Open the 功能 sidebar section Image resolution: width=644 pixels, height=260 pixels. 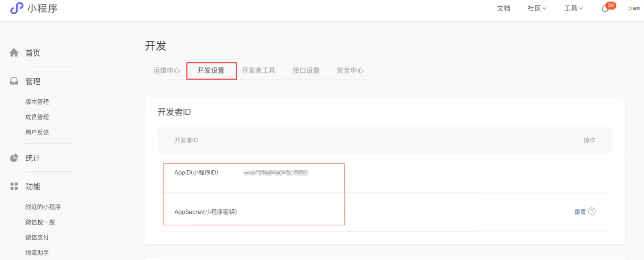point(33,186)
